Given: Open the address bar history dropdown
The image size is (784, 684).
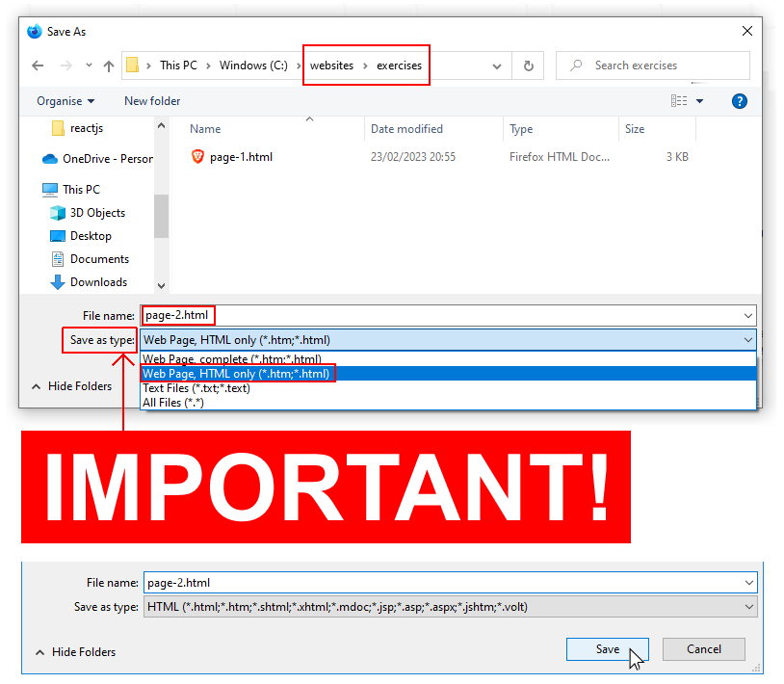Looking at the screenshot, I should 497,66.
